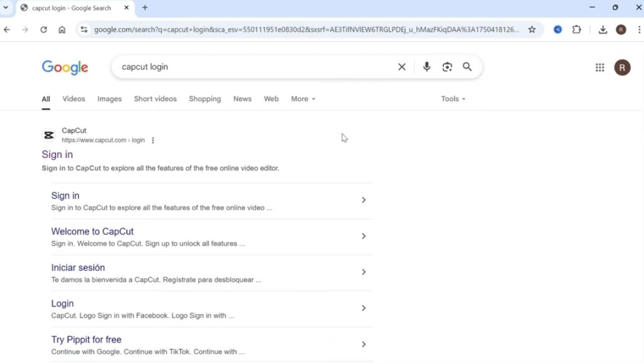Image resolution: width=644 pixels, height=364 pixels.
Task: Click the Google account avatar on page
Action: coord(622,68)
